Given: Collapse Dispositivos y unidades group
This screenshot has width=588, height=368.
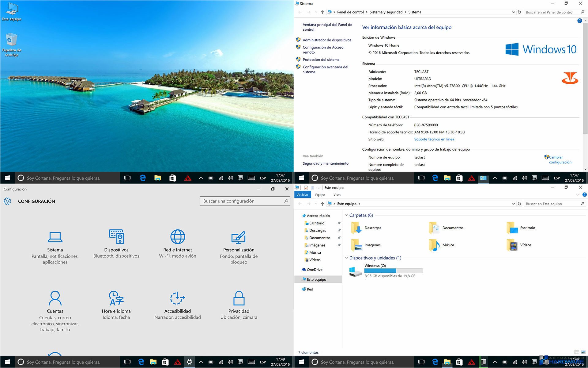Looking at the screenshot, I should click(346, 258).
